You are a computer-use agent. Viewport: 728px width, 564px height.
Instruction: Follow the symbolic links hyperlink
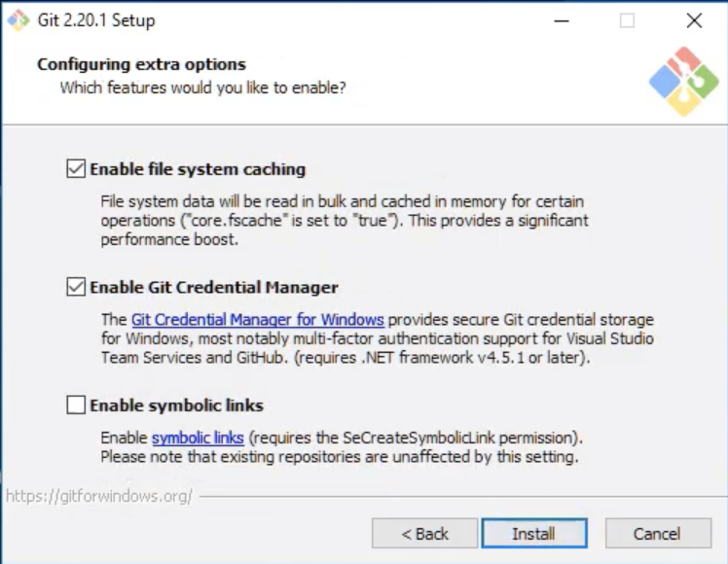click(x=198, y=438)
